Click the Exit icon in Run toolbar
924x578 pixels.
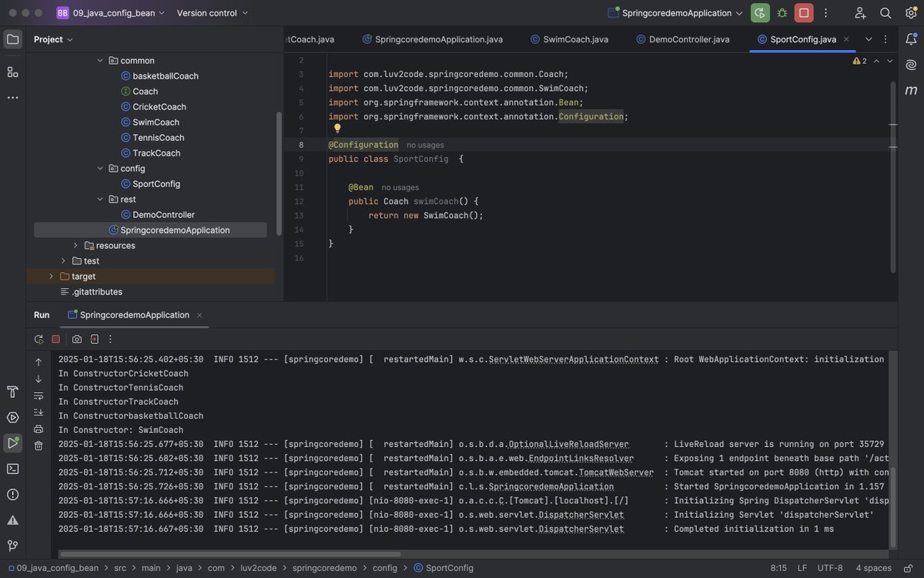pyautogui.click(x=94, y=339)
